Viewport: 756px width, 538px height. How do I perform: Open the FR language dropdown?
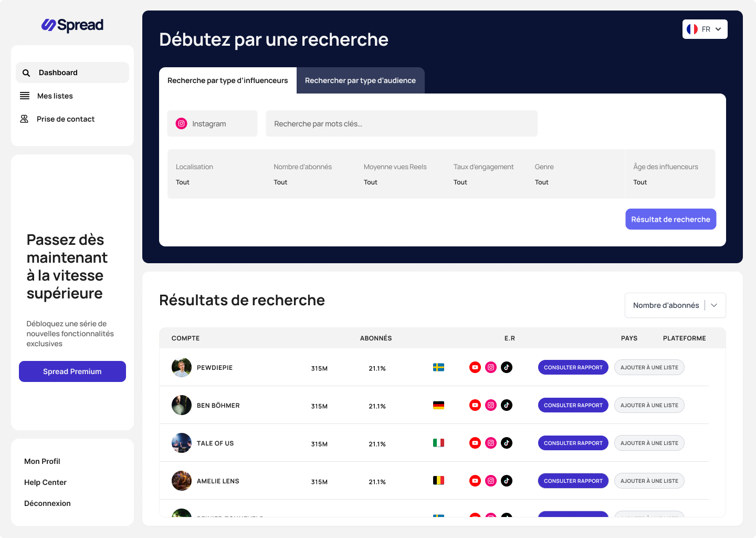(x=705, y=29)
